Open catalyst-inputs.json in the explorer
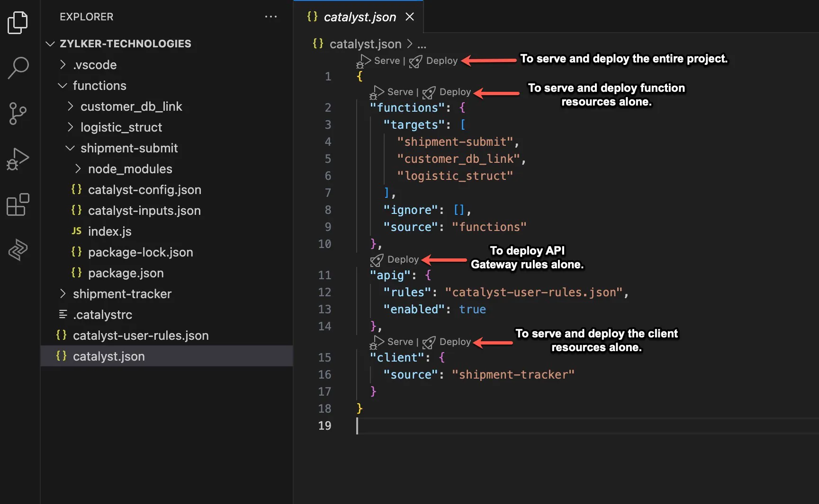Image resolution: width=819 pixels, height=504 pixels. [167, 211]
